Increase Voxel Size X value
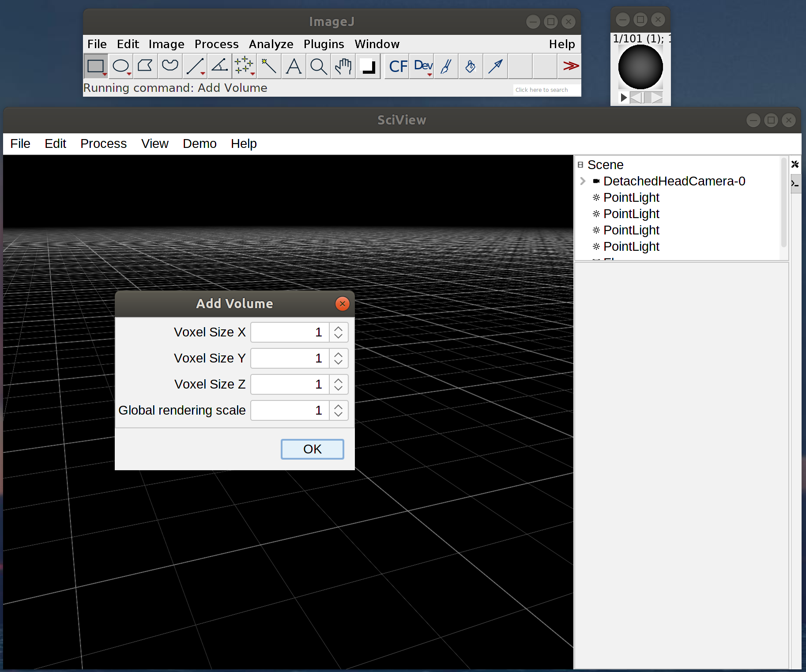 pos(339,328)
